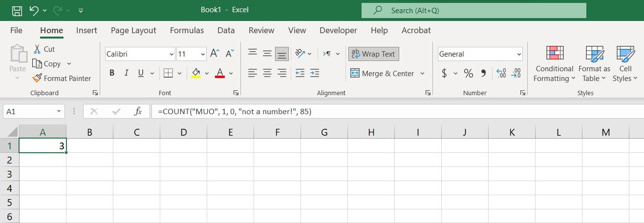Viewport: 644px width, 223px height.
Task: Toggle bottom align button
Action: click(x=282, y=54)
